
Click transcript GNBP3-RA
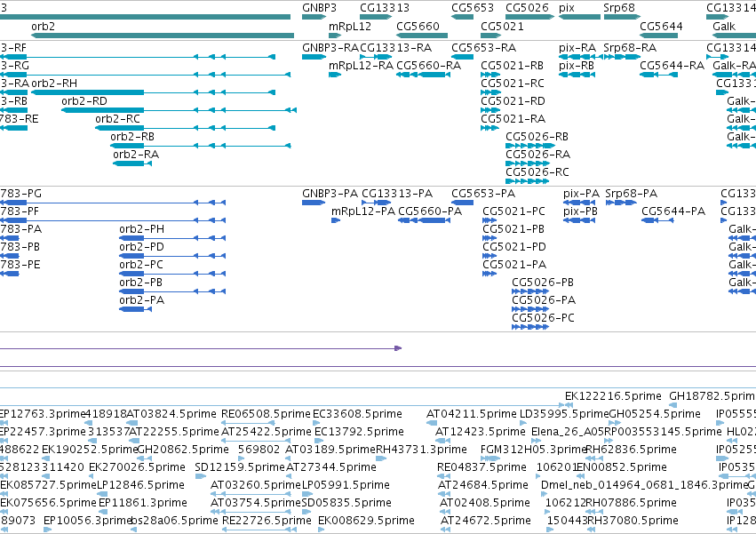(330, 48)
